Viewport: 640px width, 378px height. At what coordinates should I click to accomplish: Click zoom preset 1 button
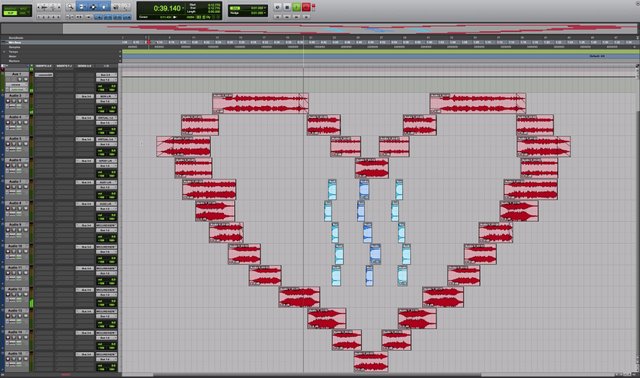click(x=39, y=17)
